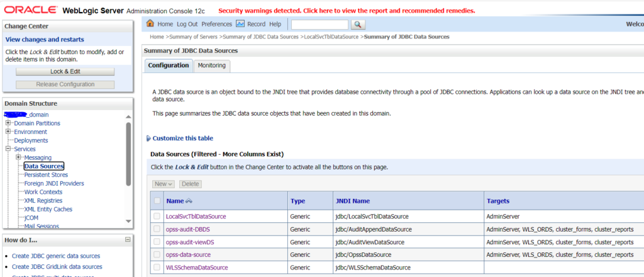Select Foreign JNDI Providers tree item
This screenshot has height=277, width=644.
54,183
